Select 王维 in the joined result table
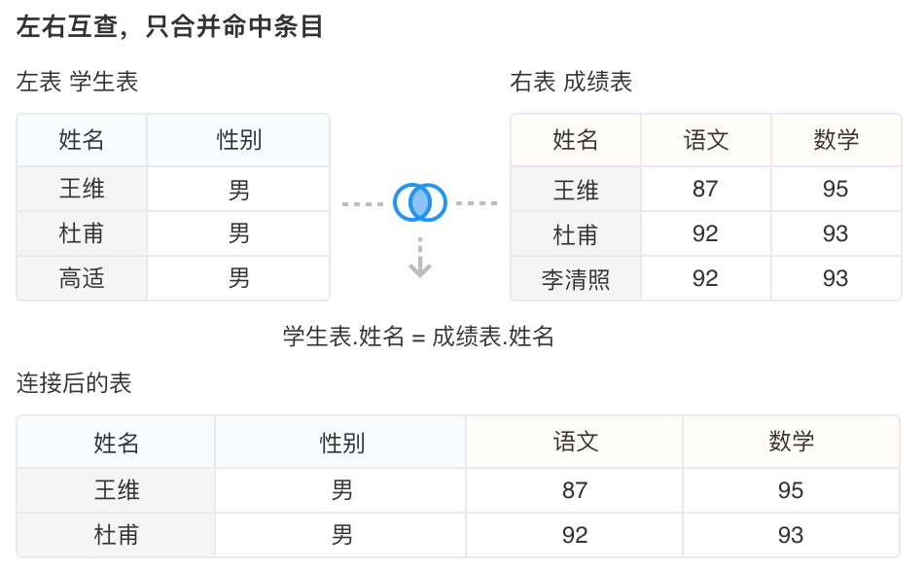The image size is (924, 570). point(117,490)
